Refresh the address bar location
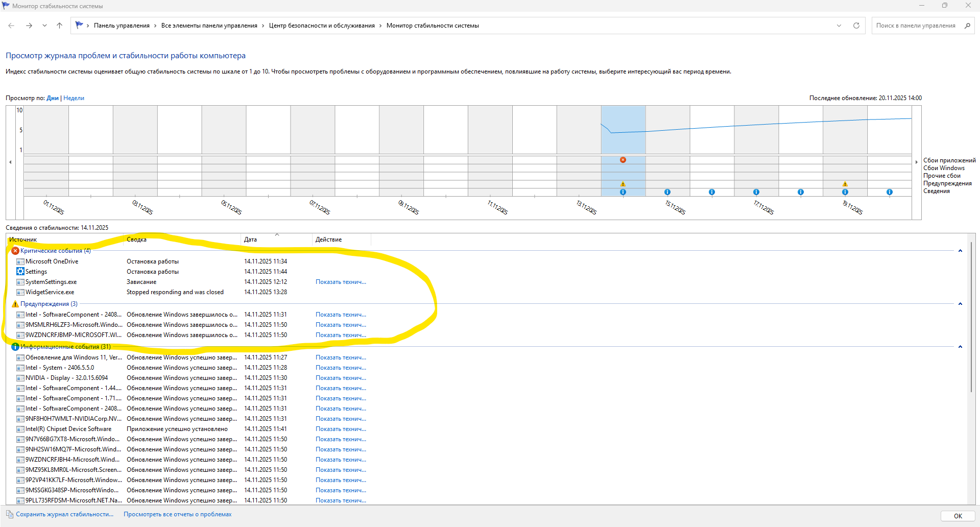Screen dimensions: 980x527 856,26
